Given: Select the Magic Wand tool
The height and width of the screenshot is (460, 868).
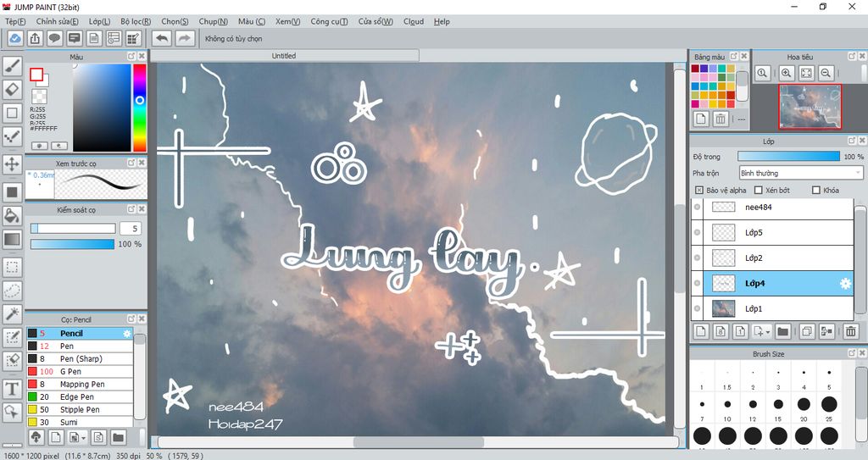Looking at the screenshot, I should pos(12,313).
